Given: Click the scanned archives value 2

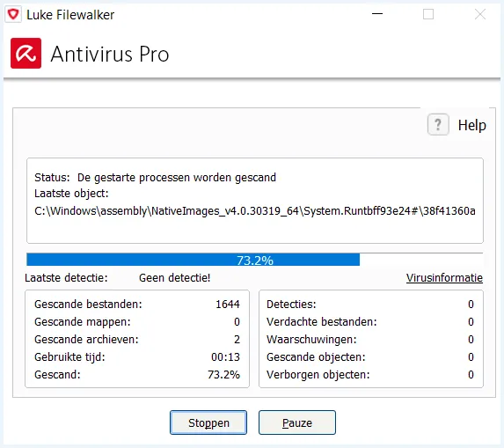Looking at the screenshot, I should pyautogui.click(x=237, y=340).
